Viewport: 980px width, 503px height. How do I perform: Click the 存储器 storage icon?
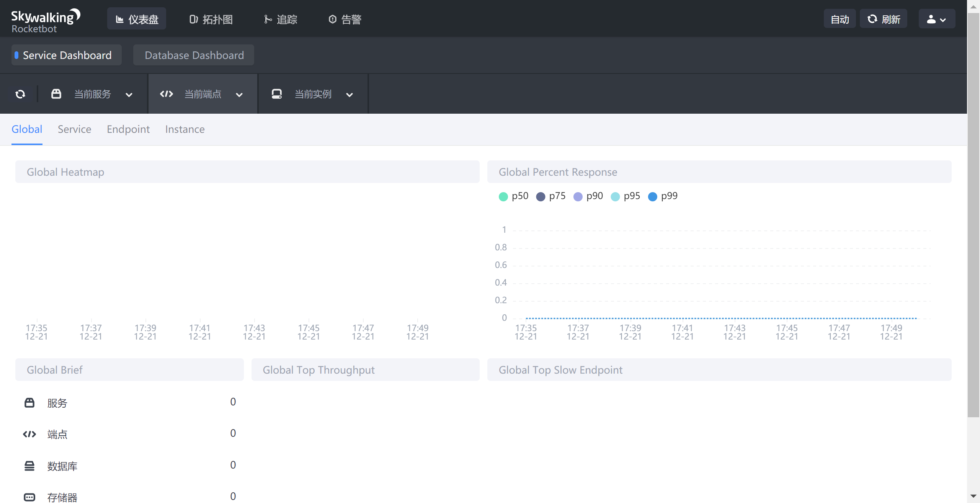[x=29, y=497]
